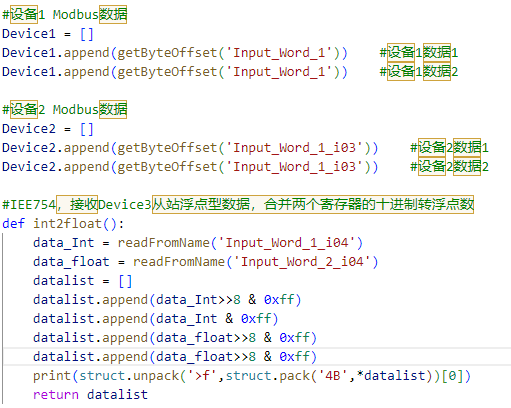Click 'Input_Word_1_i03' string on the #设备2数据1 line

click(x=294, y=148)
